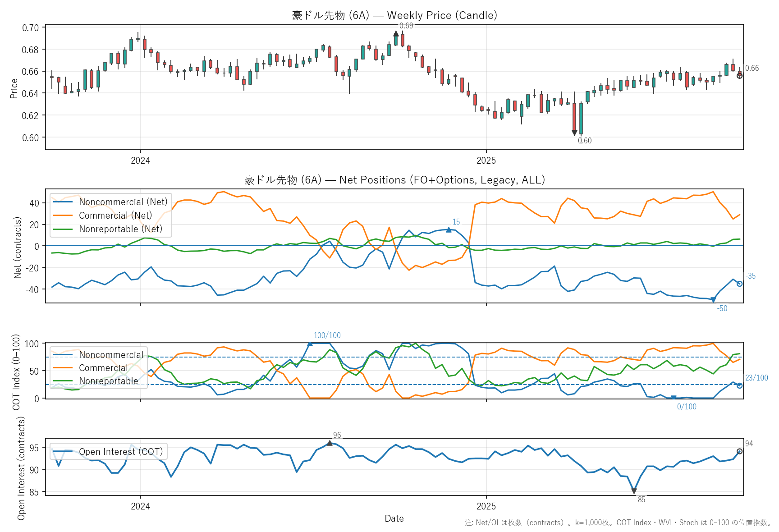Toggle Commercial (Net) legend entry
The image size is (779, 532).
(115, 216)
